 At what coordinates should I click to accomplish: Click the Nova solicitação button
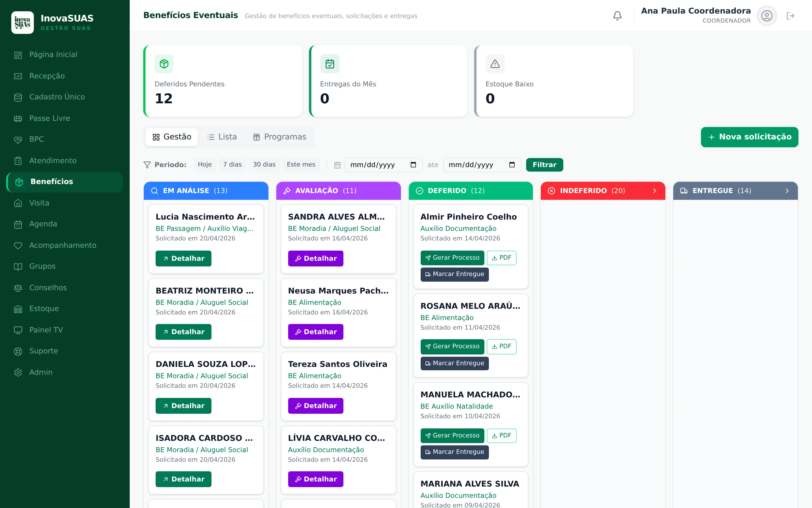pos(750,137)
